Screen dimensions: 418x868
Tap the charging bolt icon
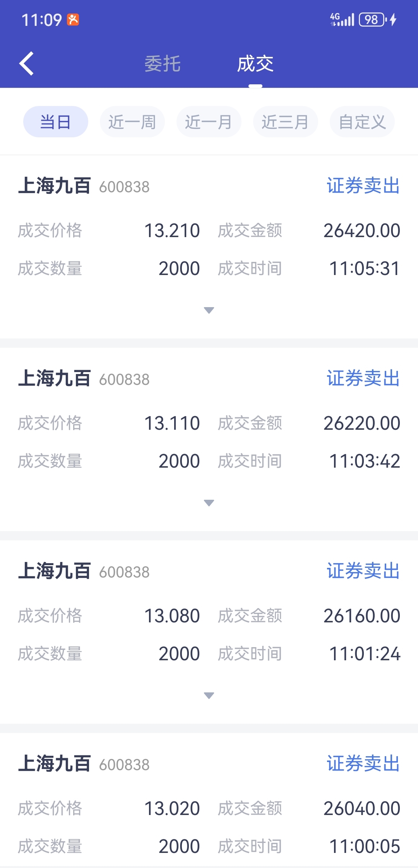pyautogui.click(x=393, y=19)
